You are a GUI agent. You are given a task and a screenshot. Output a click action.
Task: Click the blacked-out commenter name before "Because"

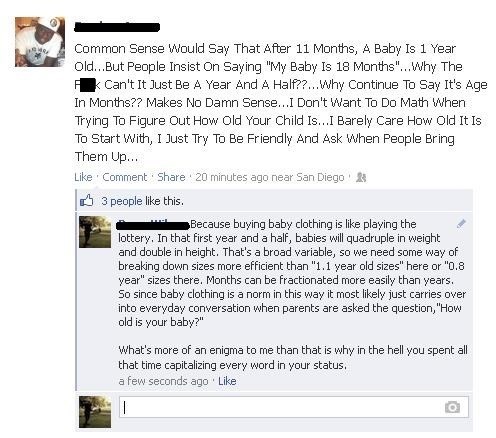153,225
